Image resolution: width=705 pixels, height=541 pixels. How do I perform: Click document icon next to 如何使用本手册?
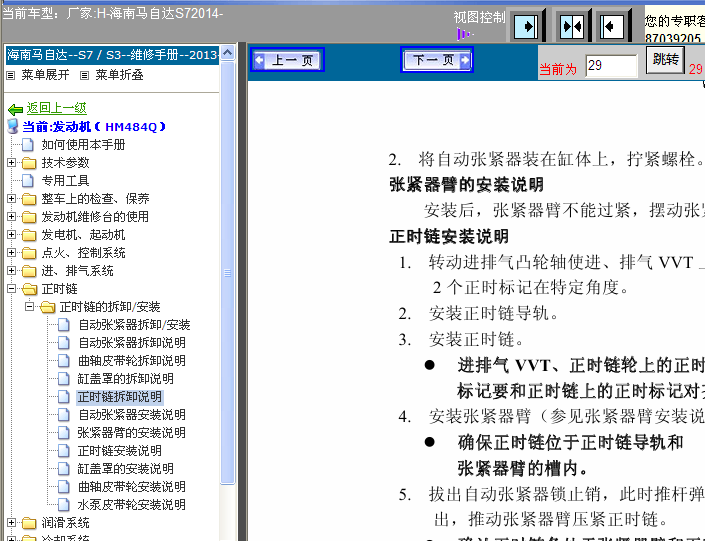(28, 145)
